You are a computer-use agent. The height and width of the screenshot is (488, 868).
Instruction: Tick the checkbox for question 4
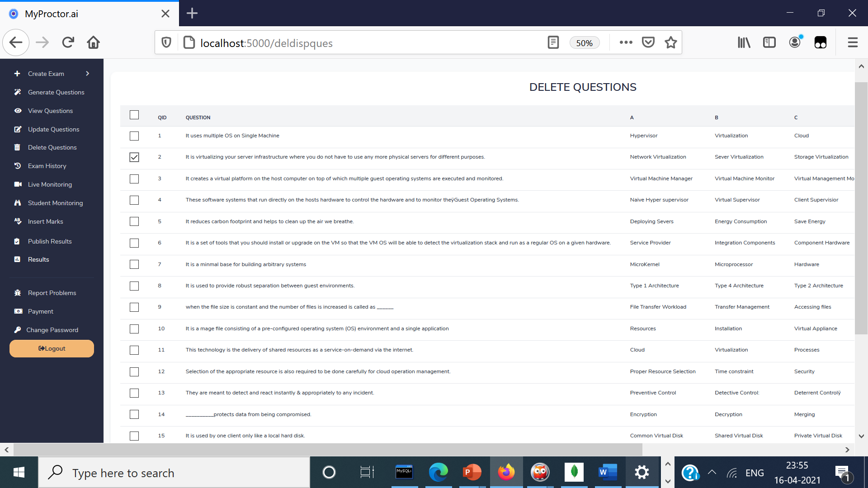point(134,200)
